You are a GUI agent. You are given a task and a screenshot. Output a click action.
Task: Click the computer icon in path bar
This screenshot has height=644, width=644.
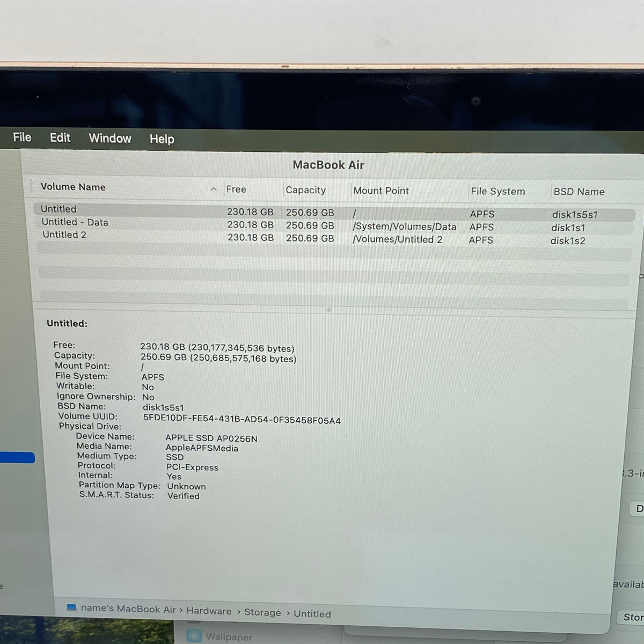point(71,608)
